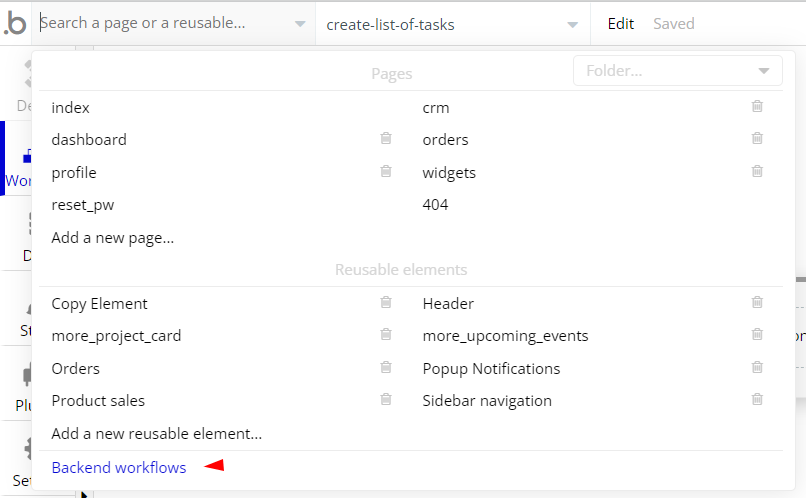The width and height of the screenshot is (806, 498).
Task: Focus the Search a page input field
Action: (160, 22)
